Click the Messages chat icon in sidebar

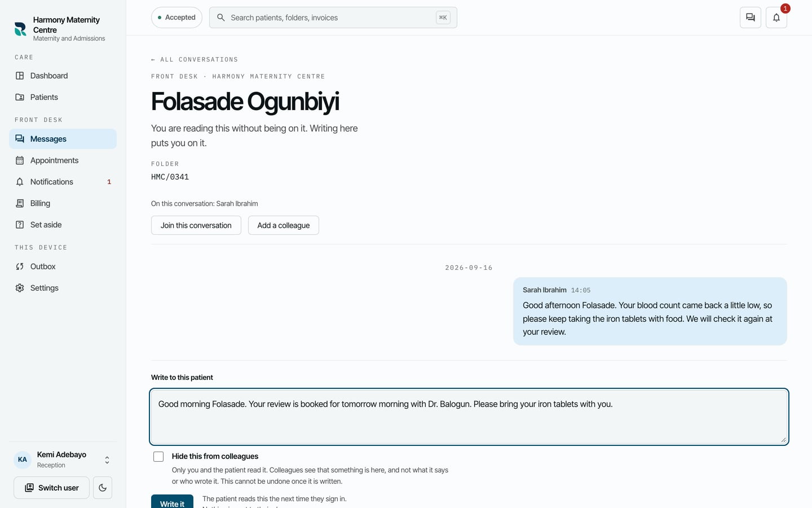point(20,139)
